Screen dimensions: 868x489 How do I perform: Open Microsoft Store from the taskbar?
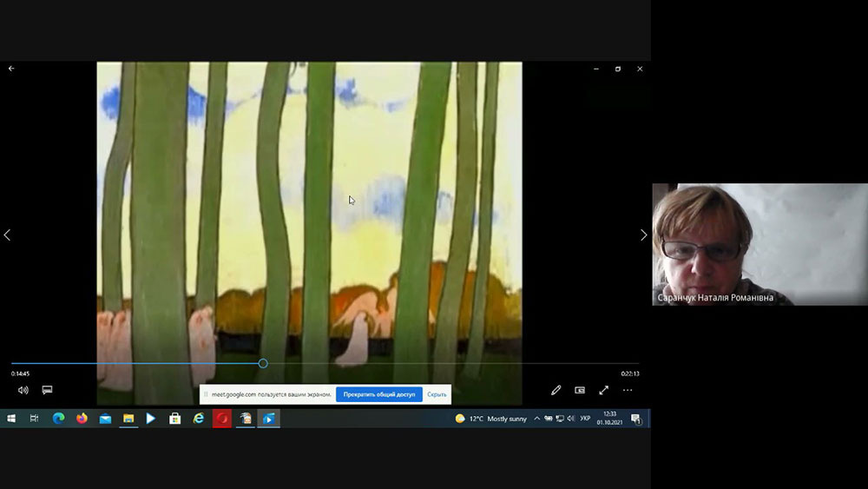tap(175, 419)
